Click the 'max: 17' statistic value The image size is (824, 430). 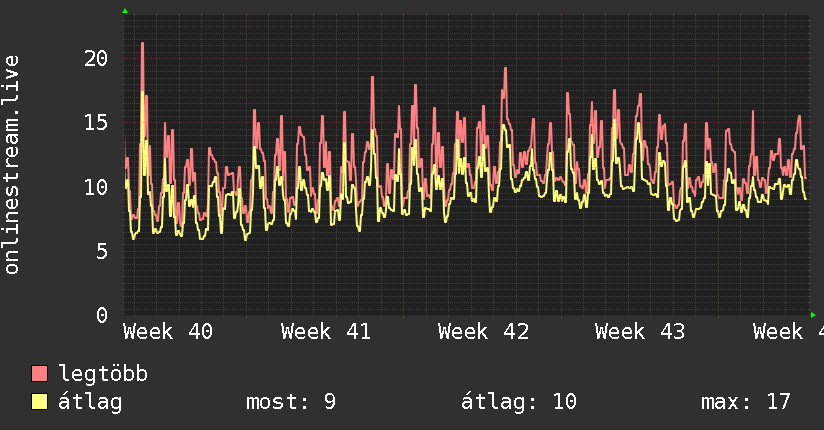click(746, 402)
